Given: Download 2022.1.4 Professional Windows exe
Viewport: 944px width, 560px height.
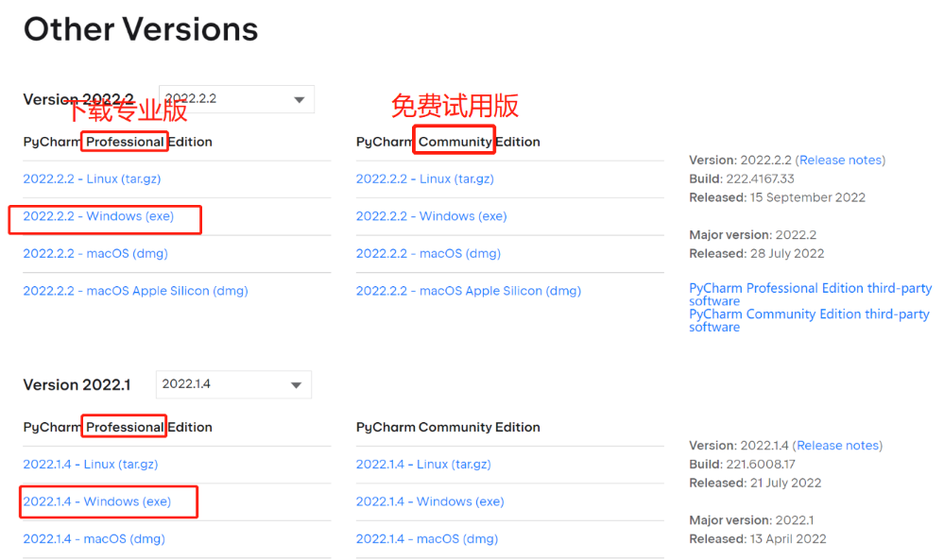Looking at the screenshot, I should tap(96, 501).
